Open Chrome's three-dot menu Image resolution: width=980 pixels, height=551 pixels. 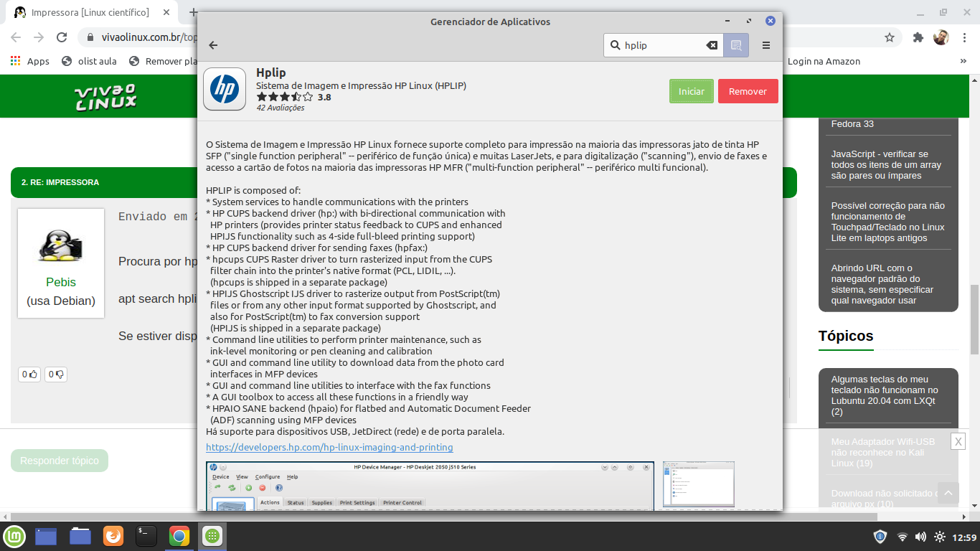tap(964, 37)
